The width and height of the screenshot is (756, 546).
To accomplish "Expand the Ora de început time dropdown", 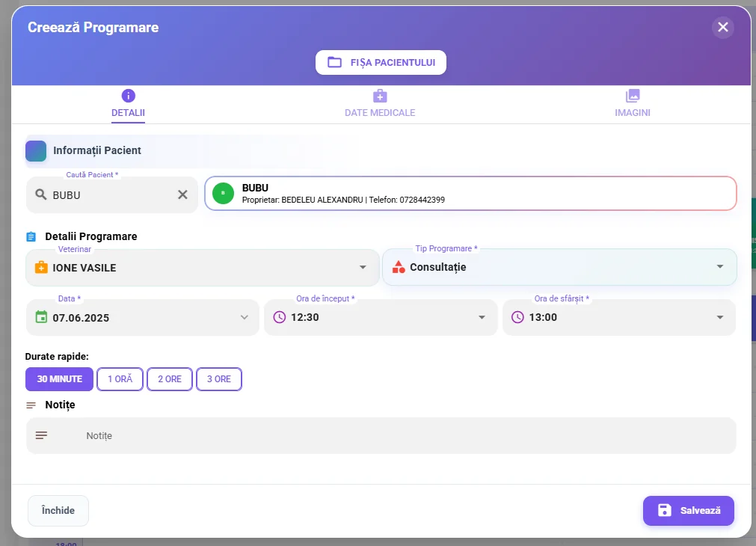I will (x=482, y=317).
